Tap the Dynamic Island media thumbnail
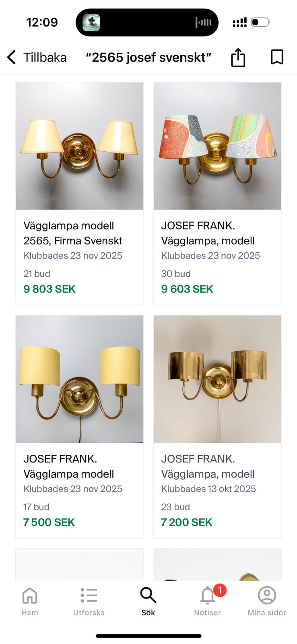 click(91, 23)
